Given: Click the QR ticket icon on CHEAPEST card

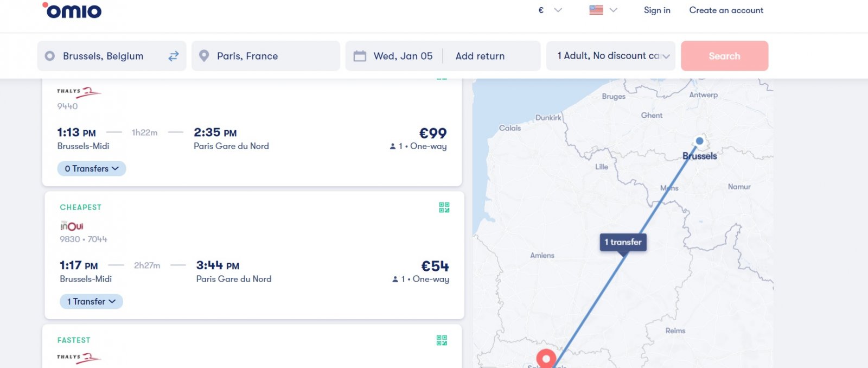Looking at the screenshot, I should coord(444,207).
